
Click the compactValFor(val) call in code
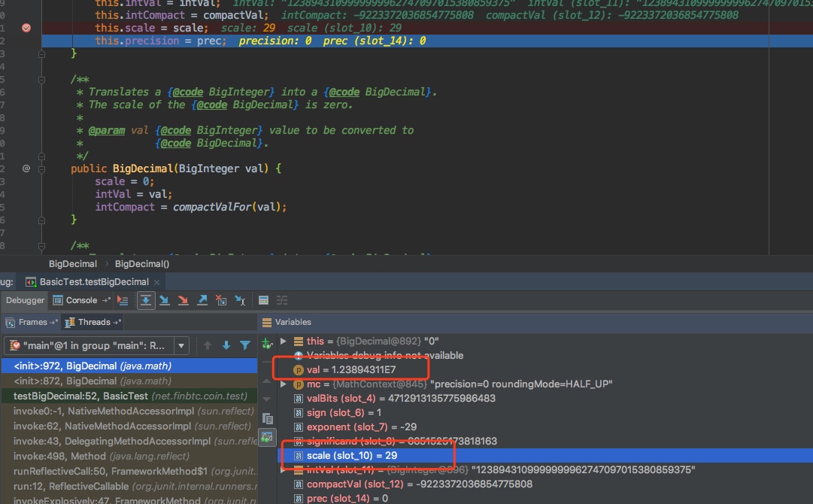(228, 207)
